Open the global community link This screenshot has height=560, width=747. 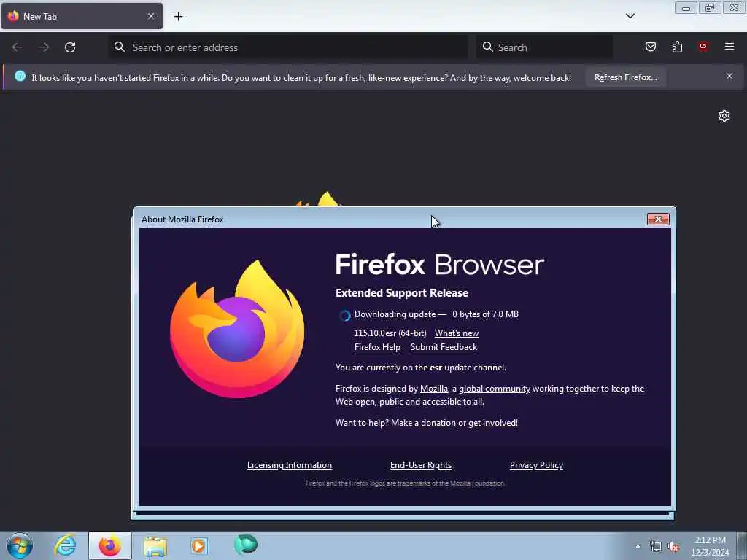click(494, 389)
